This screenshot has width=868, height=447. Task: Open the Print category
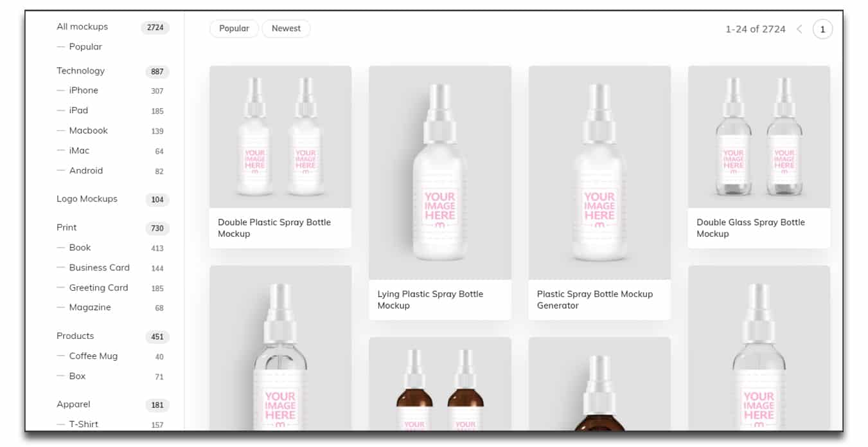(66, 227)
